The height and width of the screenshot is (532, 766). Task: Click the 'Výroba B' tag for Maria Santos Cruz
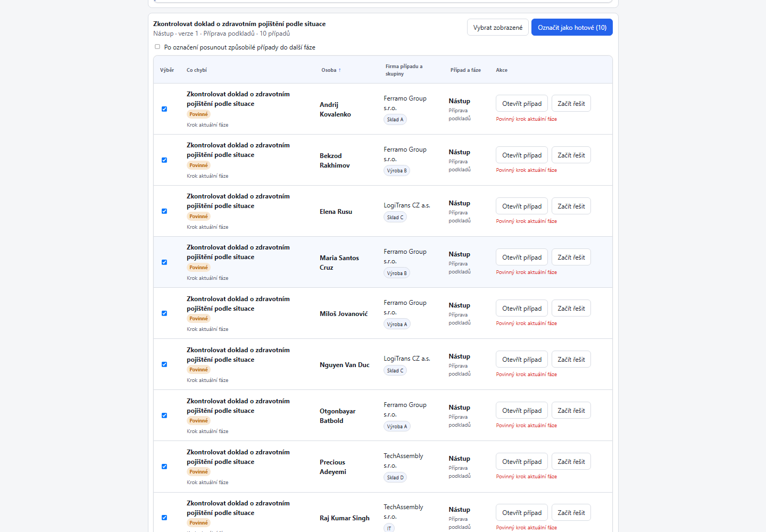point(397,273)
